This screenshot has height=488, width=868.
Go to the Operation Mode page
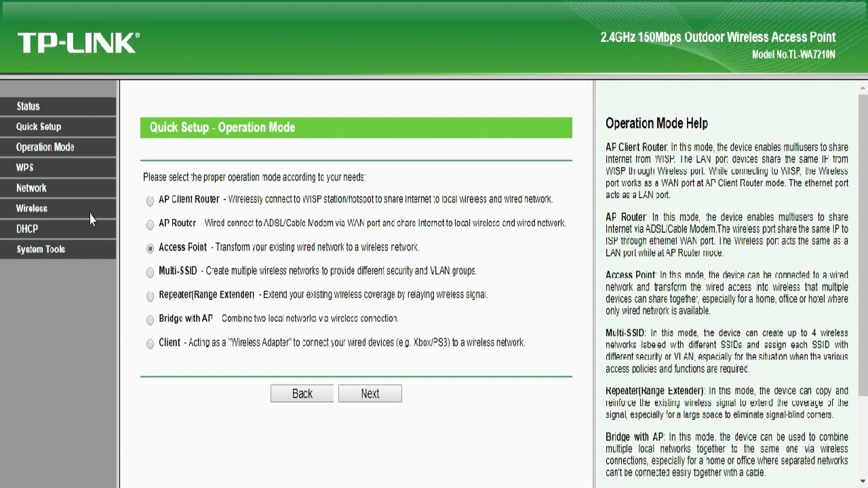tap(58, 147)
